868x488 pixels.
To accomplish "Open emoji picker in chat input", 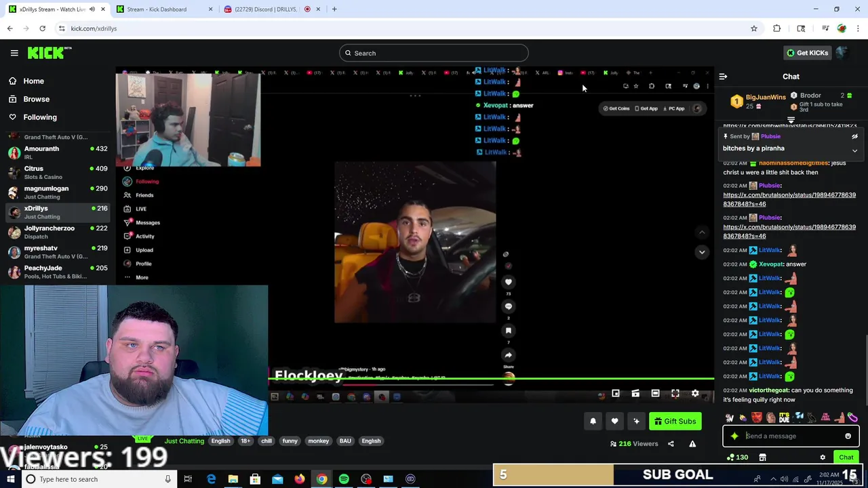I will click(848, 436).
